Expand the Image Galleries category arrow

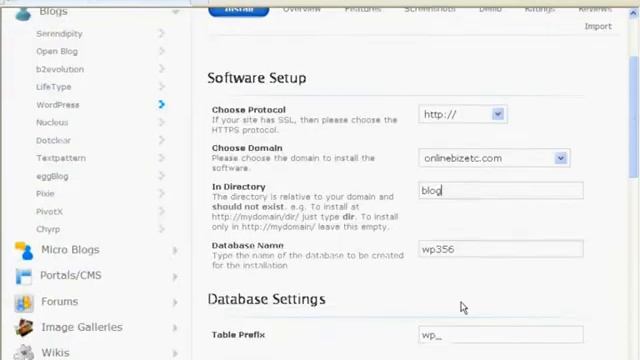click(175, 328)
